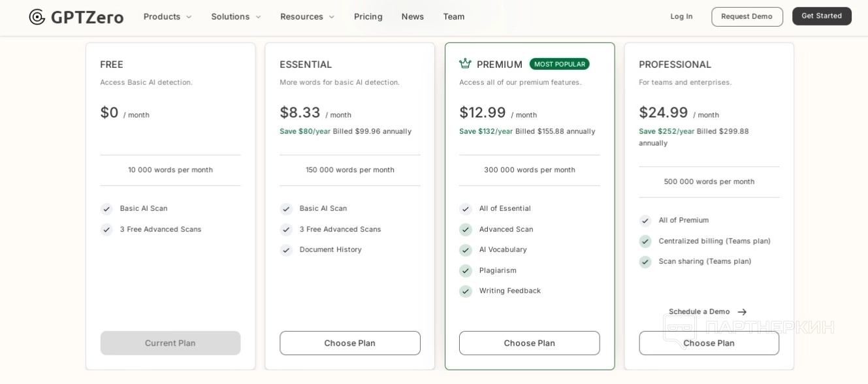Click the checkmark next to Centralized billing

(645, 242)
